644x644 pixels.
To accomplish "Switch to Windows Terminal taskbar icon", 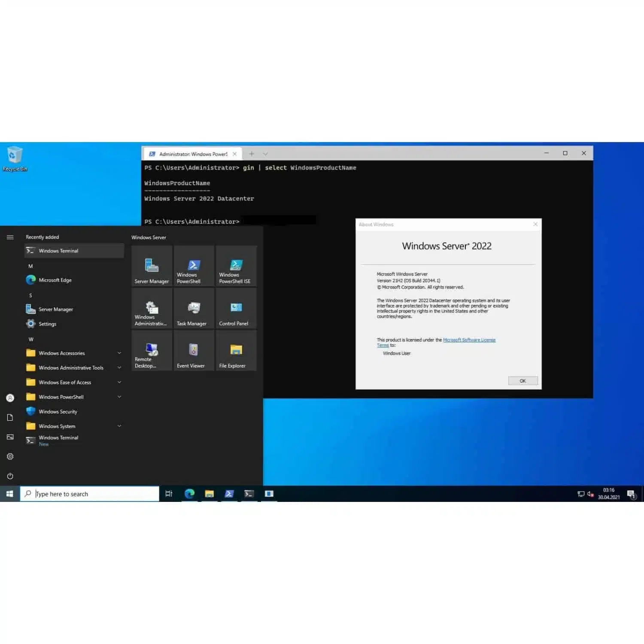I will click(249, 494).
